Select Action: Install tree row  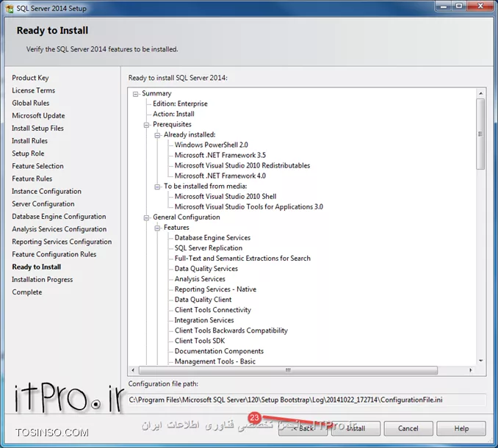[174, 114]
